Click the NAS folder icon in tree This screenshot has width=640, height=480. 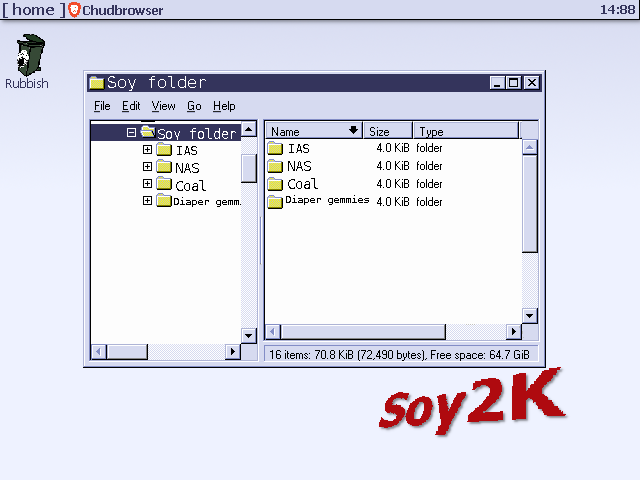coord(164,167)
